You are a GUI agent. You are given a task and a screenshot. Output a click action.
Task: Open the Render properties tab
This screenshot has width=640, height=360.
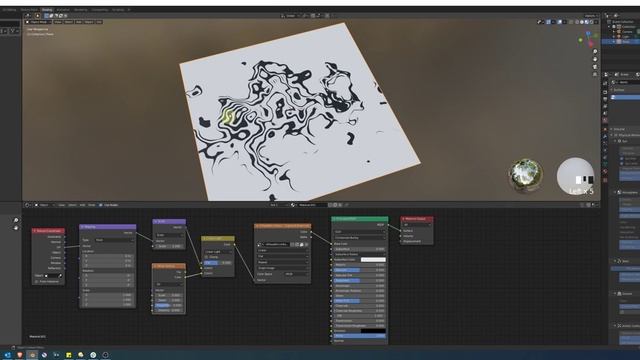coord(605,92)
